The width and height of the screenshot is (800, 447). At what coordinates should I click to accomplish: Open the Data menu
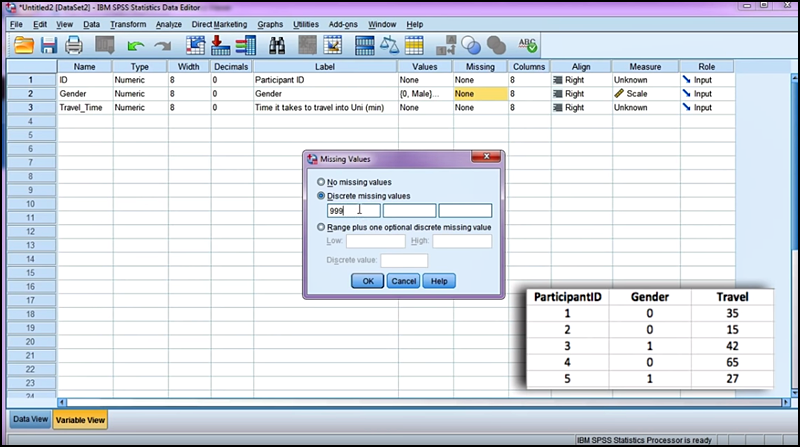pos(91,24)
